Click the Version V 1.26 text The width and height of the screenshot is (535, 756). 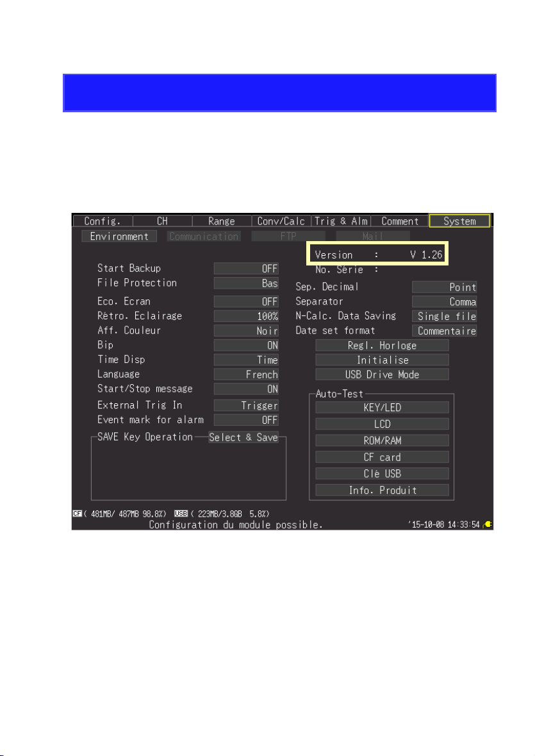click(379, 255)
